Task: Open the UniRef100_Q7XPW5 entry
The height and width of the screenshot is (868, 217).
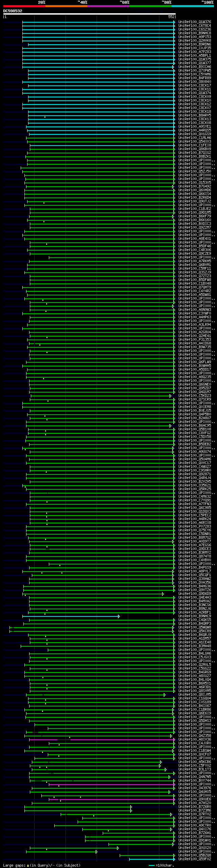Action: pyautogui.click(x=195, y=70)
